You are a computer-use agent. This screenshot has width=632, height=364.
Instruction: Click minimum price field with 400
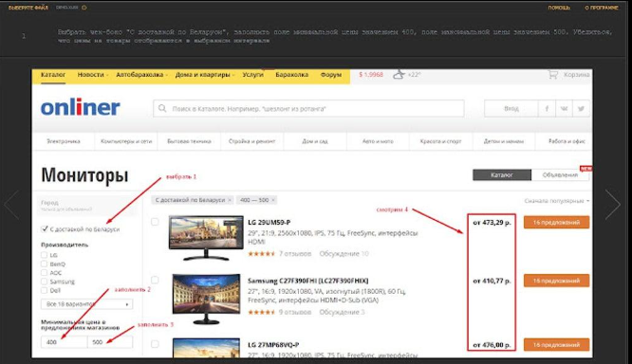(65, 342)
